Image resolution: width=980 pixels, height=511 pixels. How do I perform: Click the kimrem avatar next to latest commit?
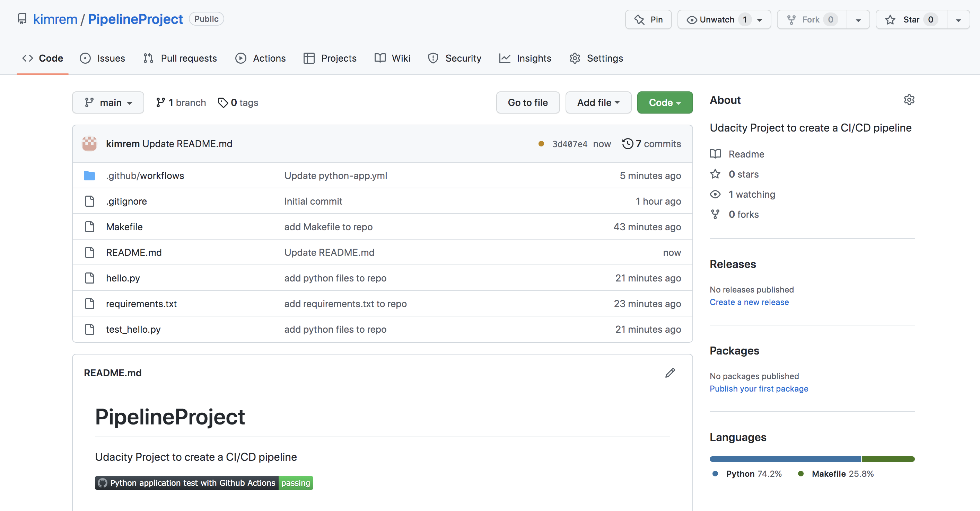89,144
